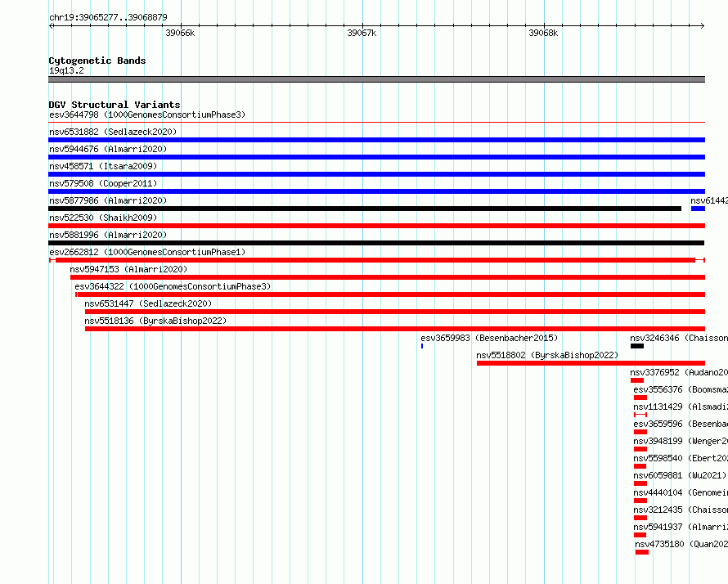Click the nsv3948199 variant label

tap(681, 441)
